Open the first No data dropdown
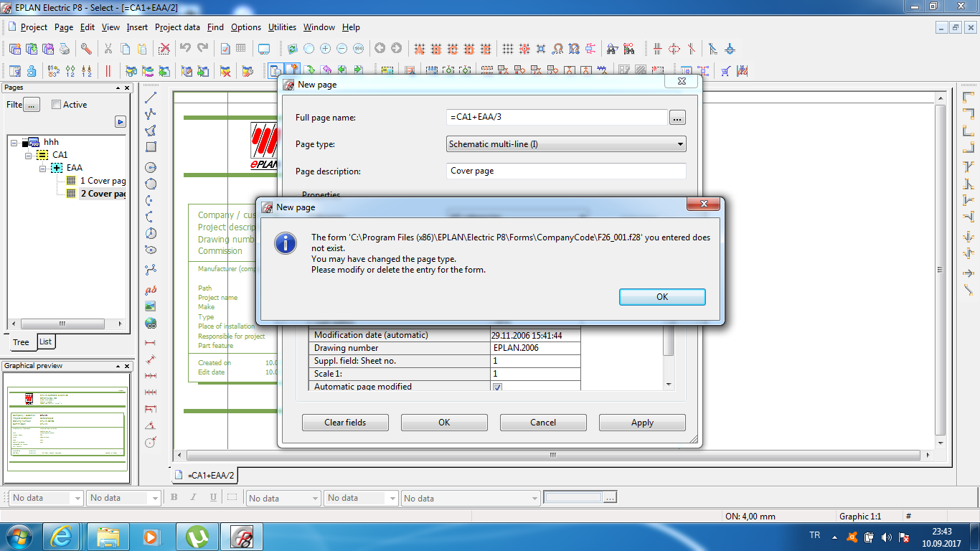The height and width of the screenshot is (551, 980). click(x=77, y=498)
